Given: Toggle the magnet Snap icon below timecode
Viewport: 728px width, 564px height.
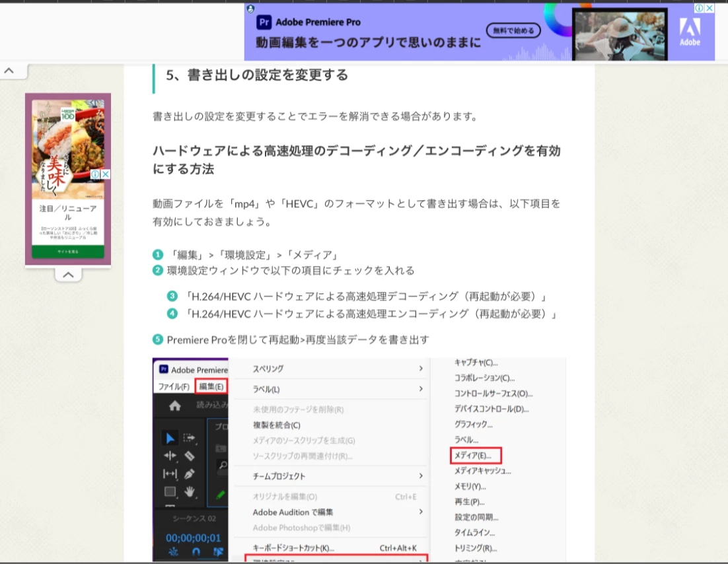Looking at the screenshot, I should tap(196, 551).
